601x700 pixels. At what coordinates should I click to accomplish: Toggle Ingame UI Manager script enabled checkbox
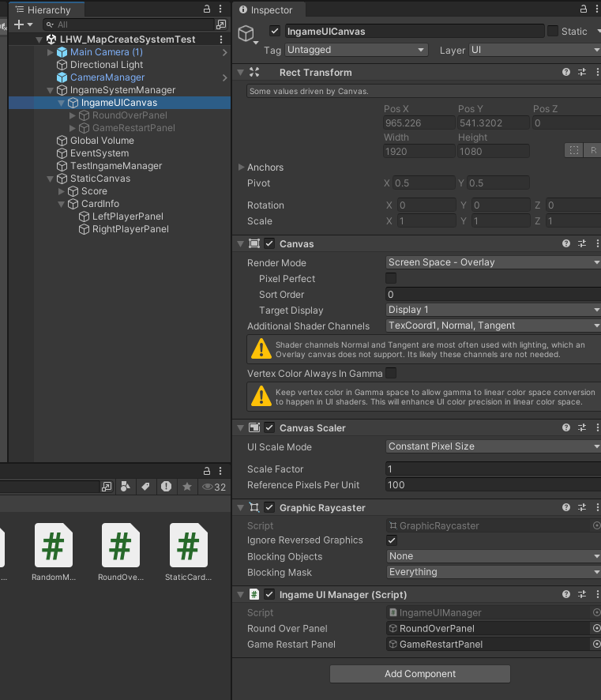[x=269, y=595]
